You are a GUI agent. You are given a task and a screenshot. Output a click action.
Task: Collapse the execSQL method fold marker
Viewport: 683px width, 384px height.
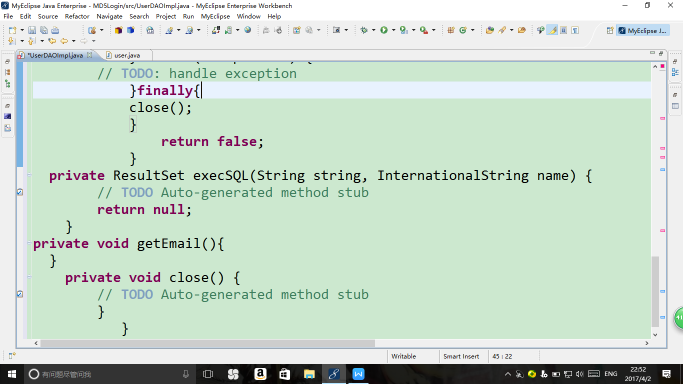29,175
